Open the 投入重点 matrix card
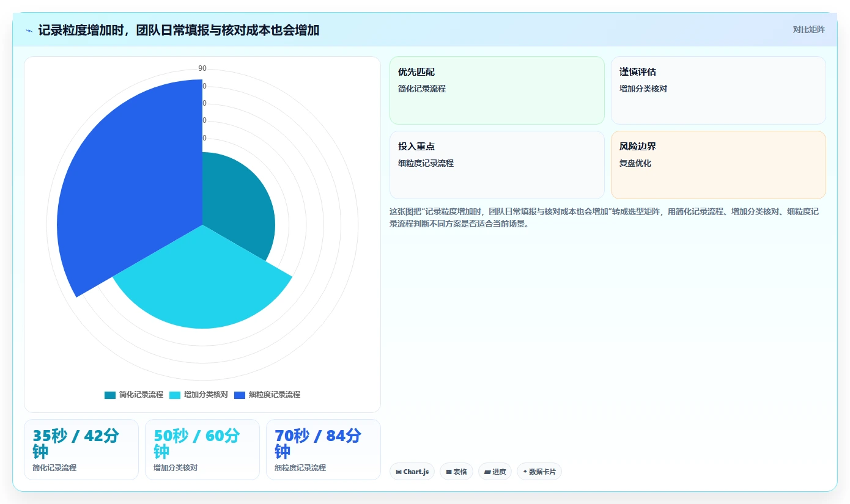This screenshot has height=504, width=850. click(497, 165)
